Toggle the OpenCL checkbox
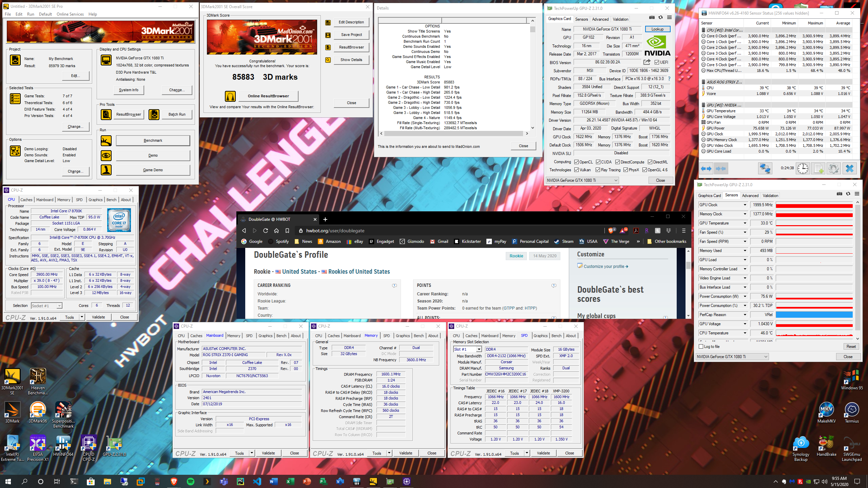 coord(576,162)
